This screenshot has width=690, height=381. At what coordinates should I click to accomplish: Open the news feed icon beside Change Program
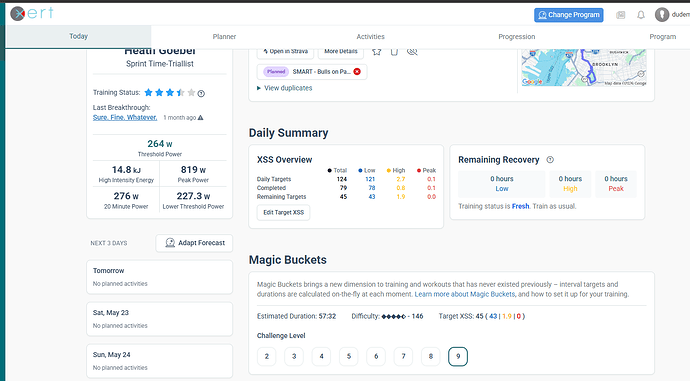[620, 15]
